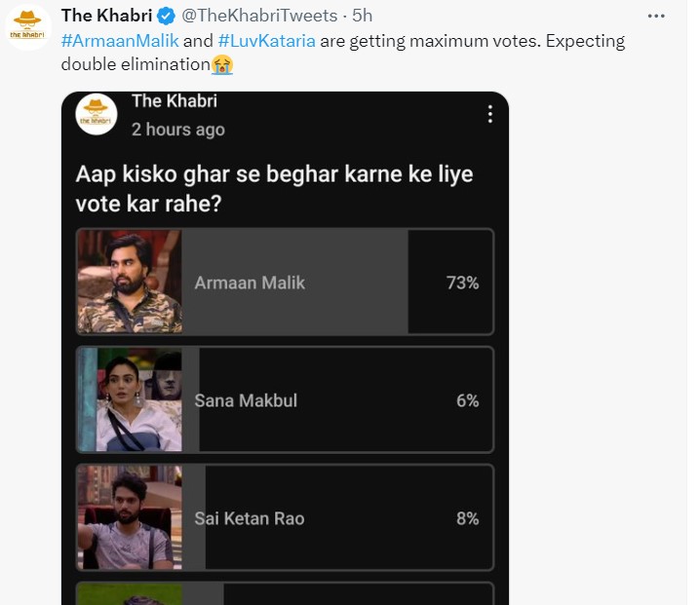Click The Khabri logo inside embedded post
700x605 pixels.
tap(97, 115)
